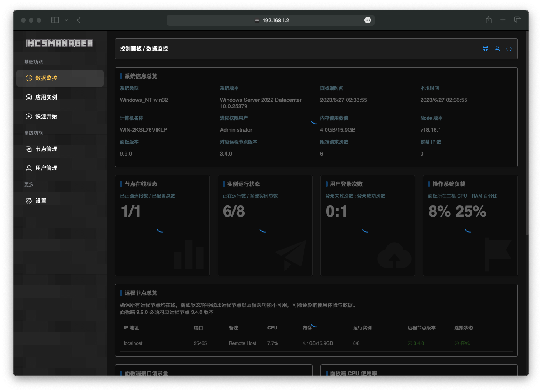Click the 4.0GB/15.9GB memory usage value
The width and height of the screenshot is (542, 392).
(x=338, y=130)
